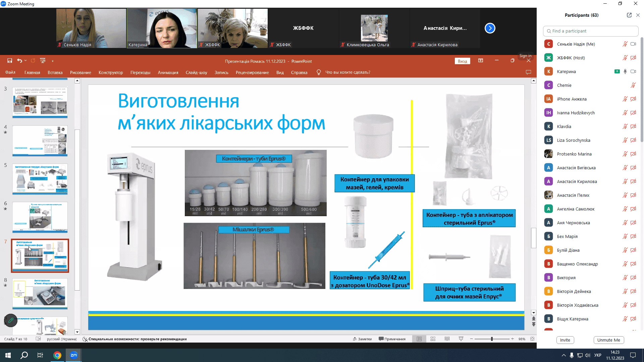Toggle the Примечания comments pane

pyautogui.click(x=392, y=339)
